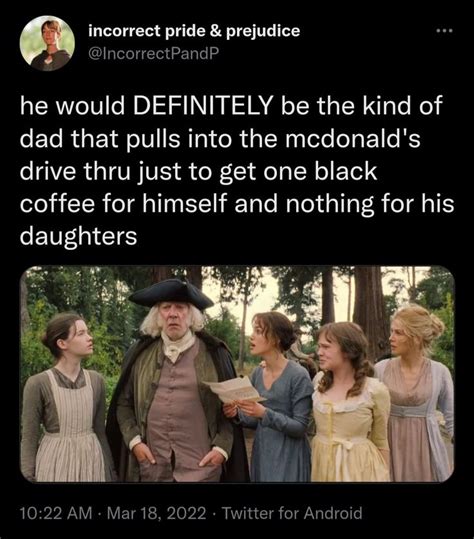Click the girl in striped apron in photo
Image resolution: width=474 pixels, height=539 pixels.
coord(67,399)
